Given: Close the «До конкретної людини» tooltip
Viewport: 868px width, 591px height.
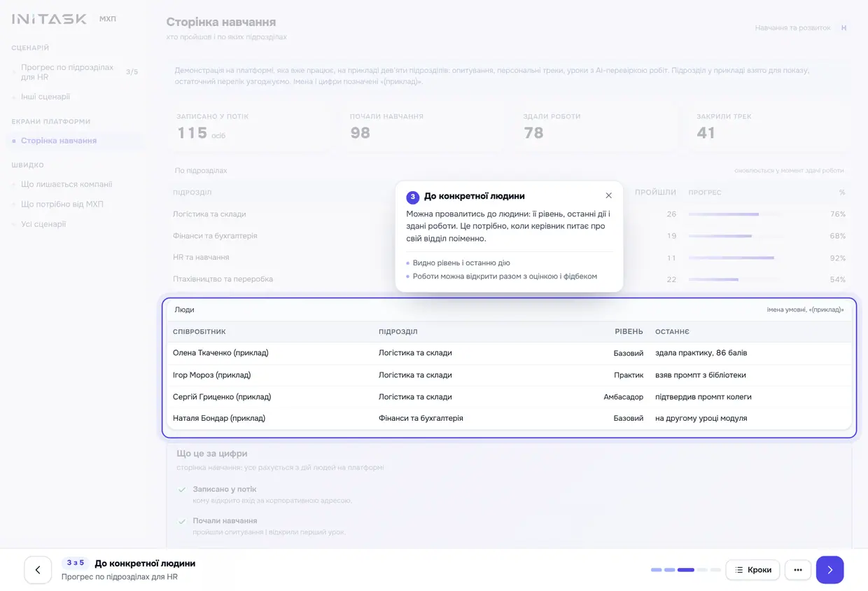Looking at the screenshot, I should point(608,196).
